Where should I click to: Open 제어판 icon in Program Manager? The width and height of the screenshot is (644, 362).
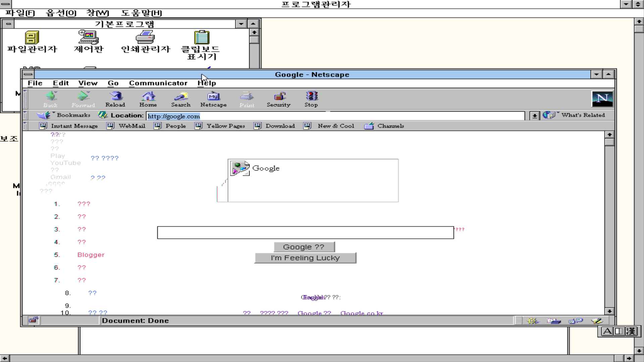point(89,42)
